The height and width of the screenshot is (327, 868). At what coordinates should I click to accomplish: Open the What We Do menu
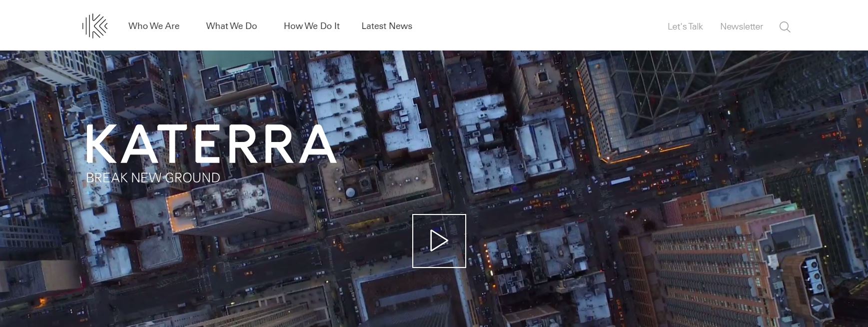click(x=231, y=26)
